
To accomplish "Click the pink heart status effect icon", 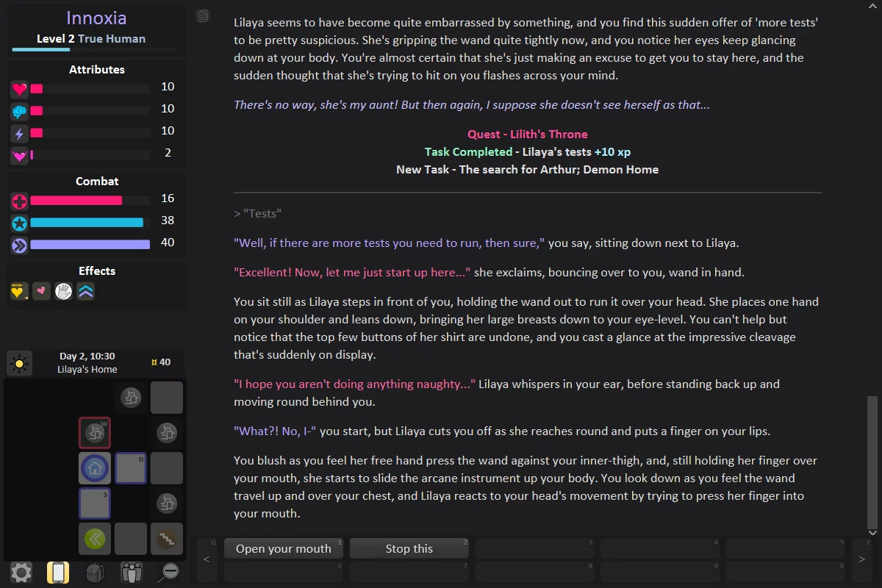I will point(41,292).
